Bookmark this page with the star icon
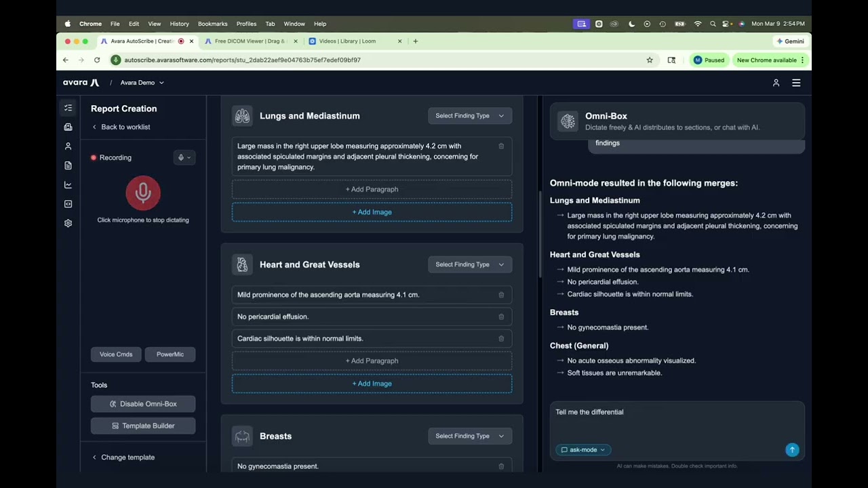Viewport: 868px width, 488px height. click(x=650, y=60)
